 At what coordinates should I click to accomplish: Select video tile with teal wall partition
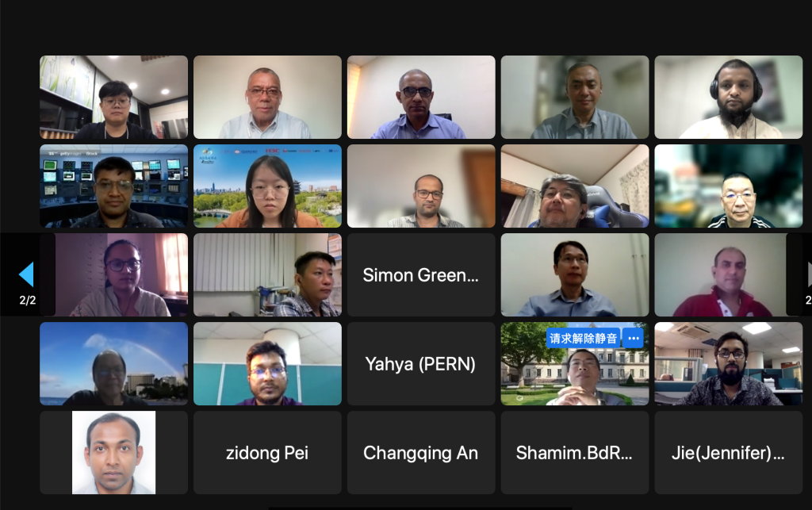click(x=267, y=364)
